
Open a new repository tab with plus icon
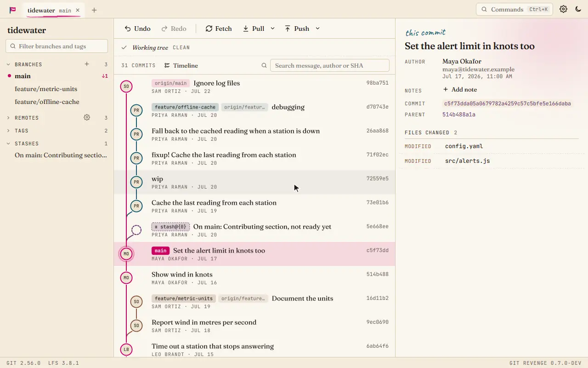pos(94,10)
